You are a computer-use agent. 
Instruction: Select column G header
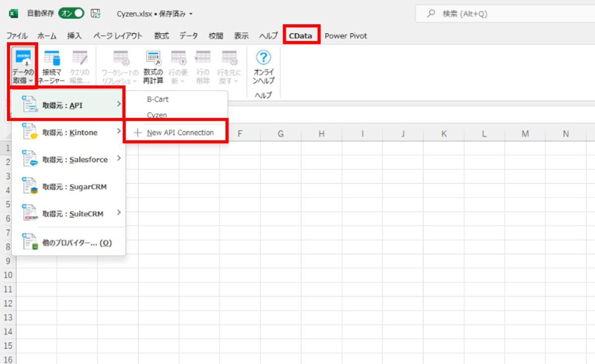(281, 133)
